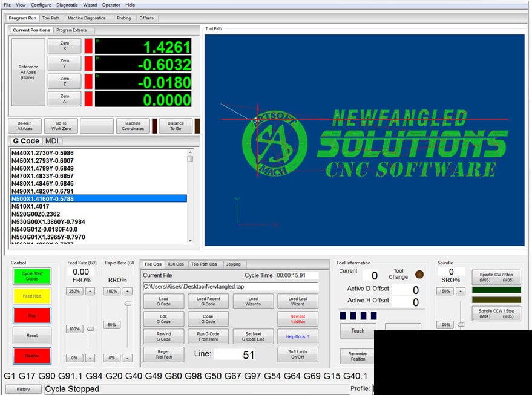Toggle the Z axis red reference LED
This screenshot has height=395, width=532.
pyautogui.click(x=88, y=82)
